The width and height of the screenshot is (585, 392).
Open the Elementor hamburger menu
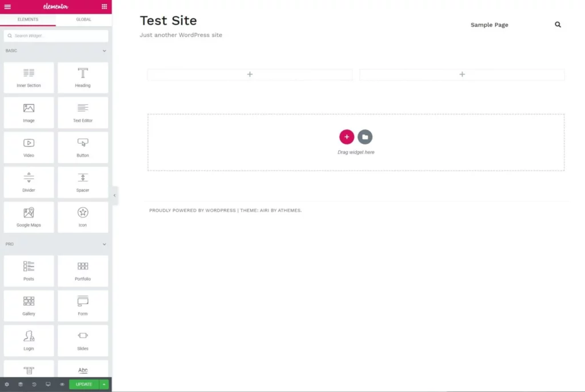point(7,7)
